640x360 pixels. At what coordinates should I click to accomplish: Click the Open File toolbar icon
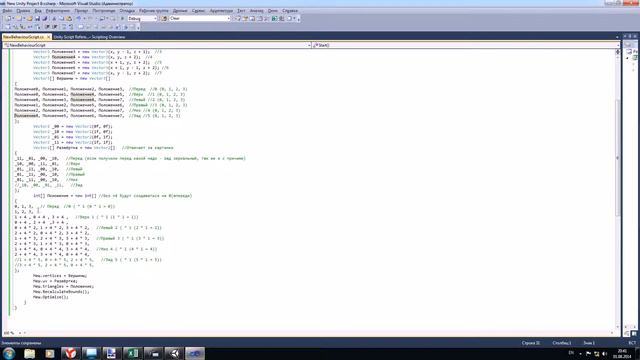click(29, 18)
